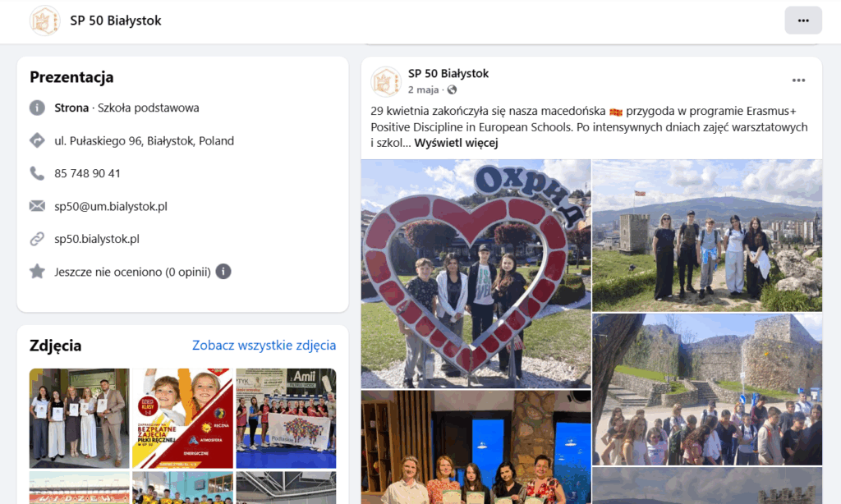Image resolution: width=841 pixels, height=504 pixels.
Task: Open the photo of five students by the fortress tower
Action: tap(707, 236)
